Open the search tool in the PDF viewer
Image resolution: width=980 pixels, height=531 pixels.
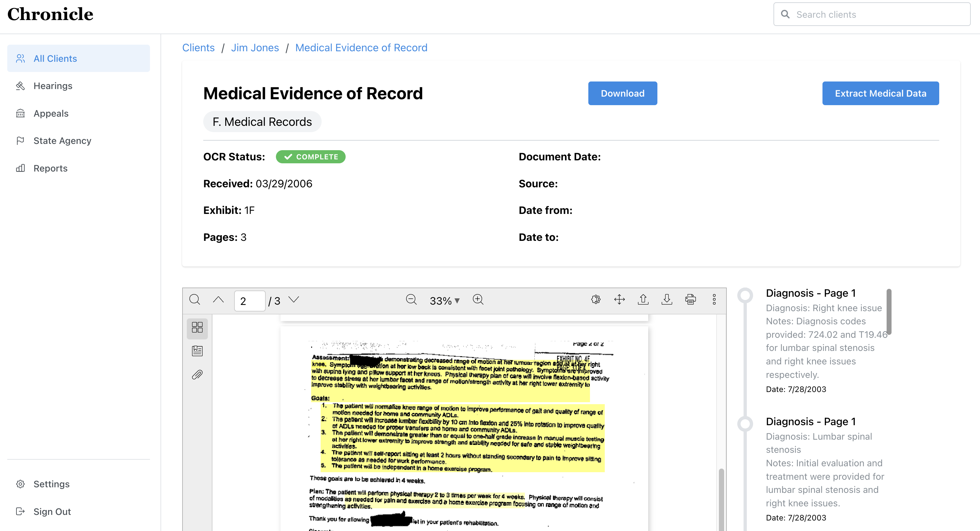pyautogui.click(x=194, y=300)
